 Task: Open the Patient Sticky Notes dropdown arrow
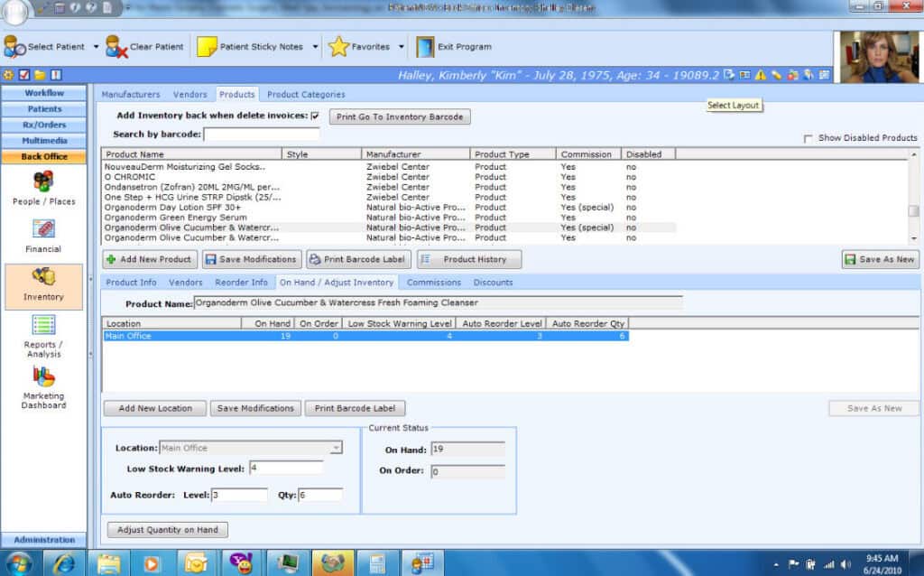pyautogui.click(x=315, y=47)
